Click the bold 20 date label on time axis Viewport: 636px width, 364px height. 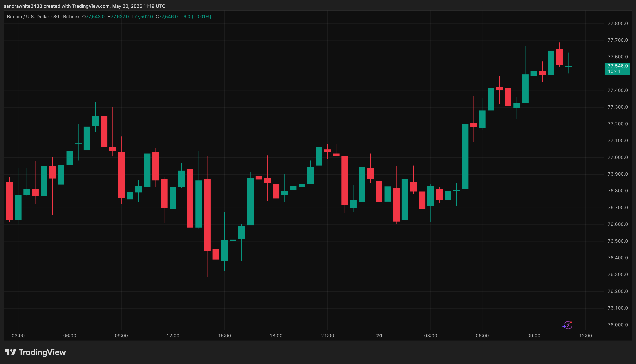[x=379, y=336]
